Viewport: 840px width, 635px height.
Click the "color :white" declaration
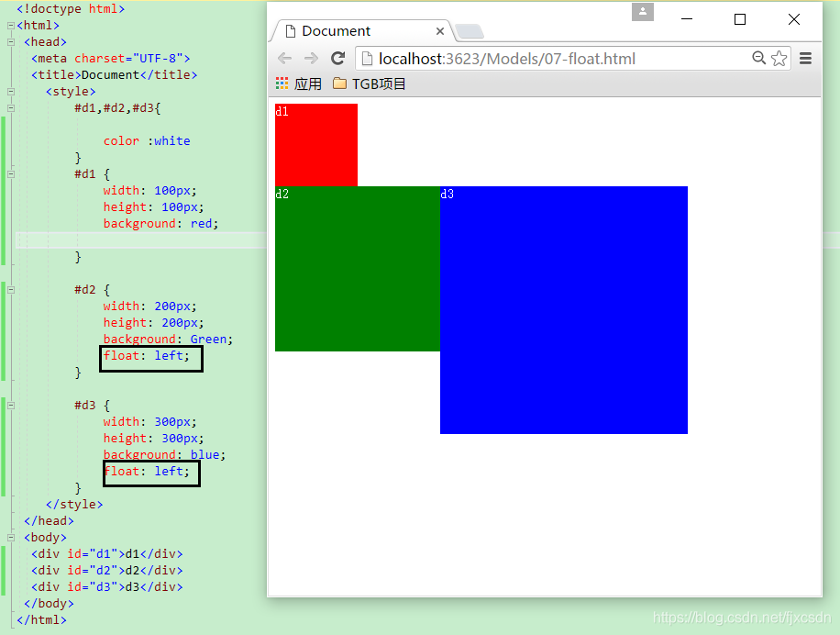(147, 141)
